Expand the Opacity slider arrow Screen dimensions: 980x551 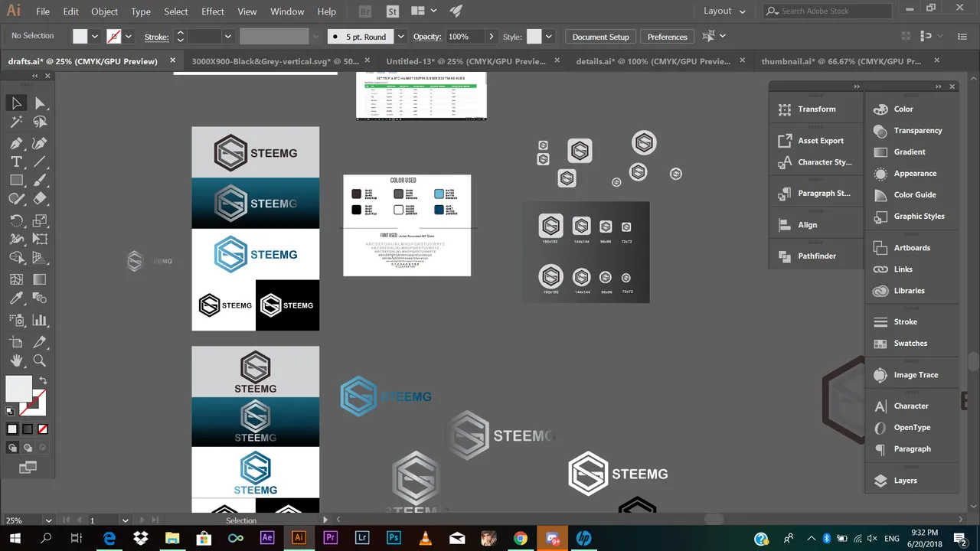click(x=492, y=37)
